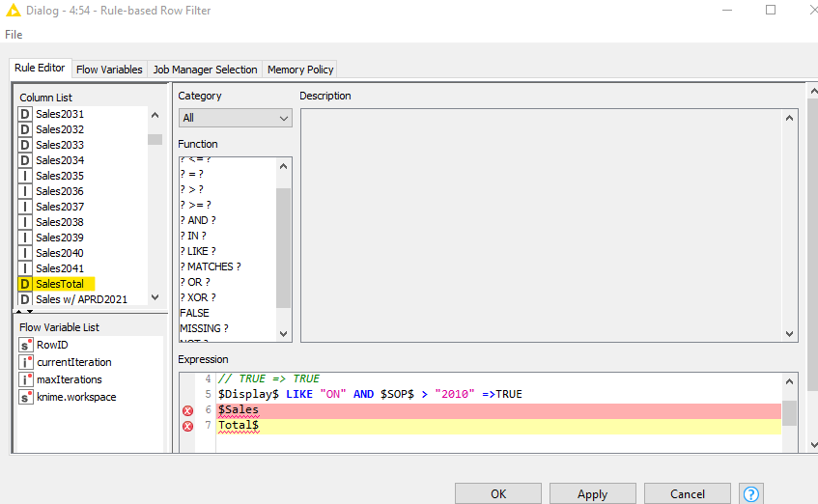This screenshot has height=504, width=818.
Task: Click the RowID string variable icon
Action: (26, 345)
